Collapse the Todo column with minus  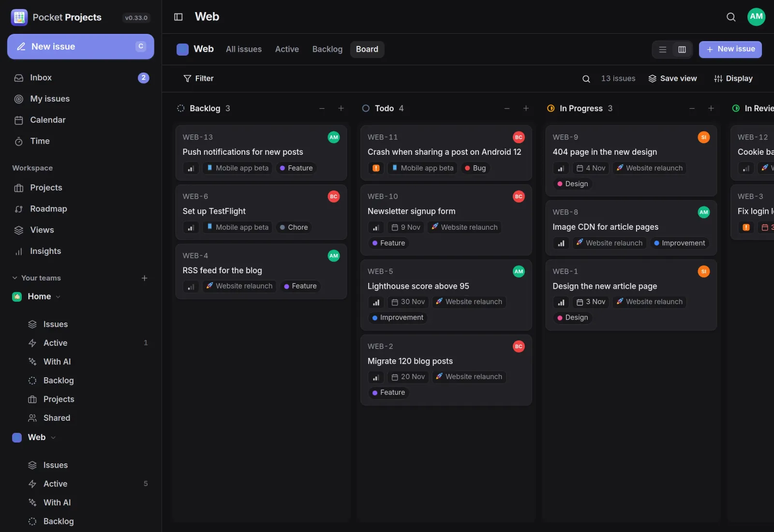(507, 108)
